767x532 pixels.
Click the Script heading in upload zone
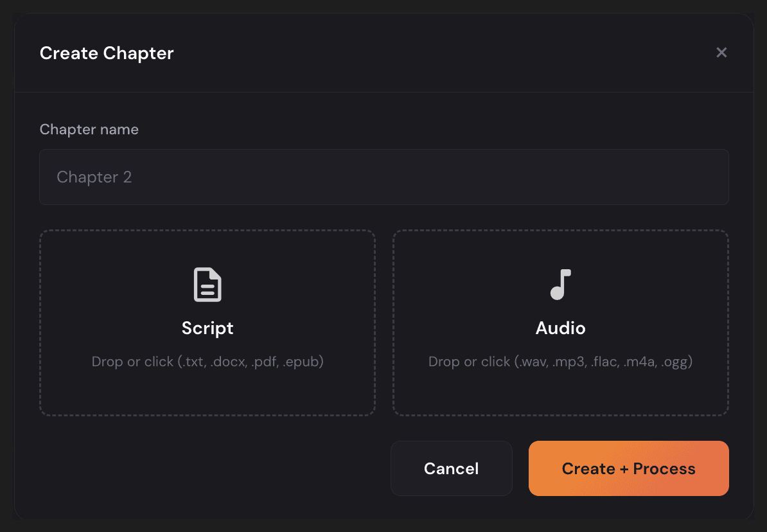[x=207, y=328]
